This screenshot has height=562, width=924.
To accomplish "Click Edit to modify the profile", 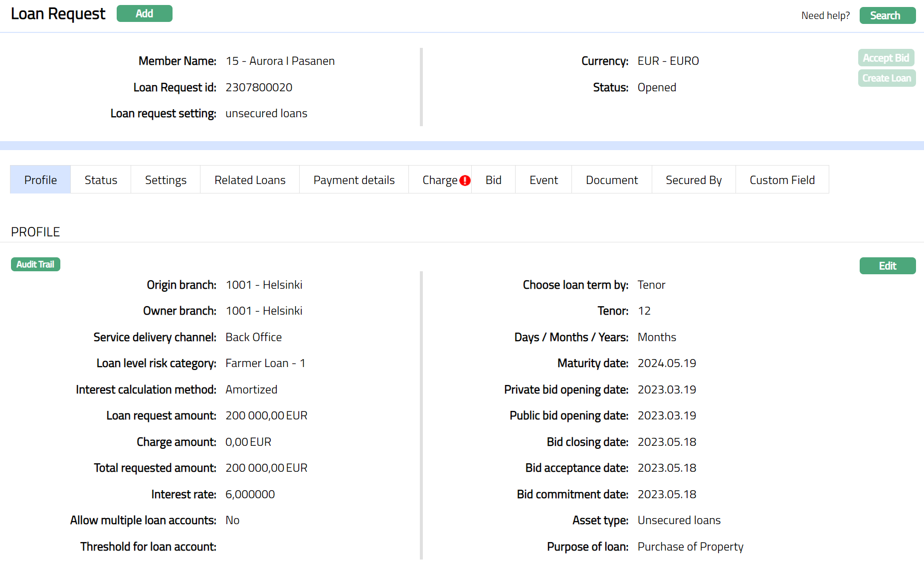I will (x=887, y=266).
